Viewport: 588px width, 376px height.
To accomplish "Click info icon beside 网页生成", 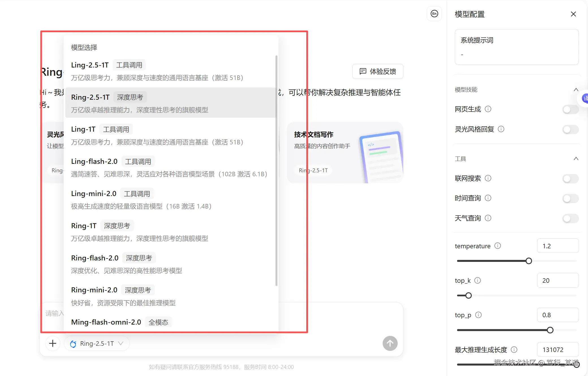I will (488, 109).
